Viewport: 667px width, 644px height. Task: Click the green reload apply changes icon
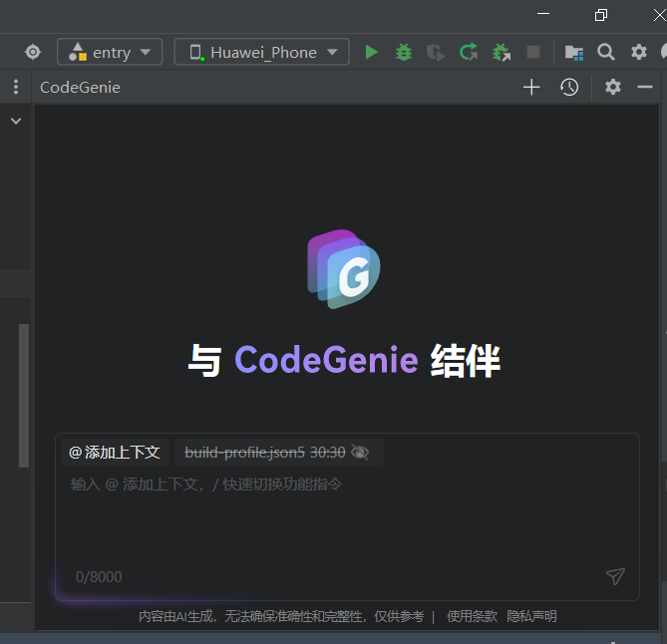(469, 52)
